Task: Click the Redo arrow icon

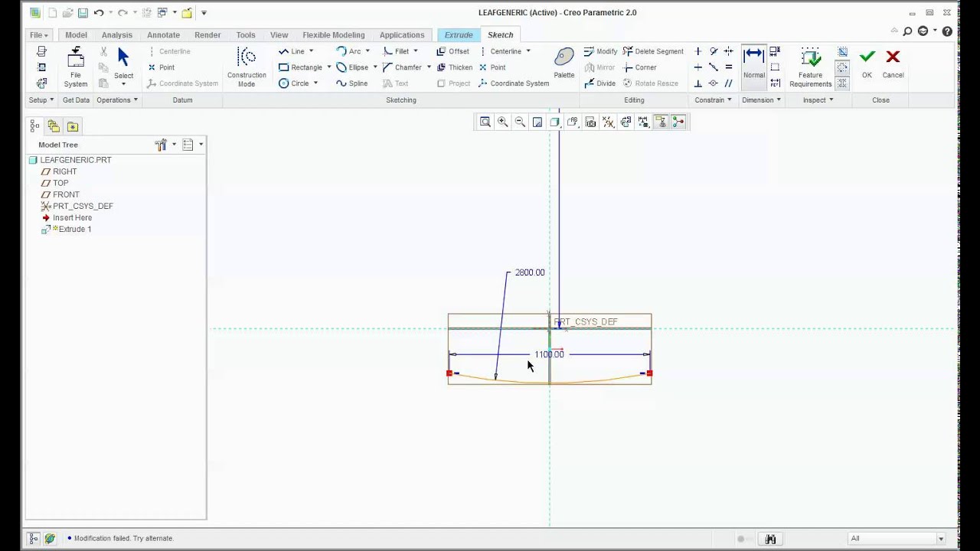Action: [x=122, y=13]
